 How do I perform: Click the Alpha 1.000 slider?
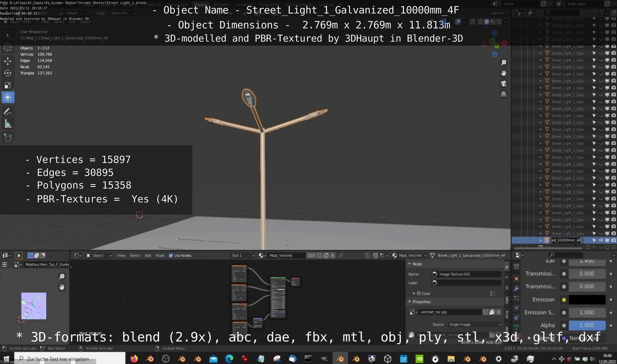587,325
